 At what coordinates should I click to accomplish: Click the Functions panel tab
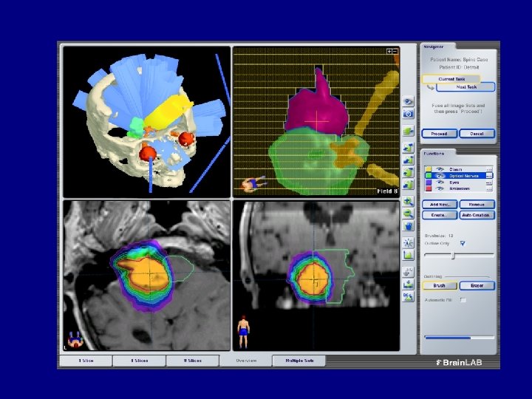tap(437, 154)
